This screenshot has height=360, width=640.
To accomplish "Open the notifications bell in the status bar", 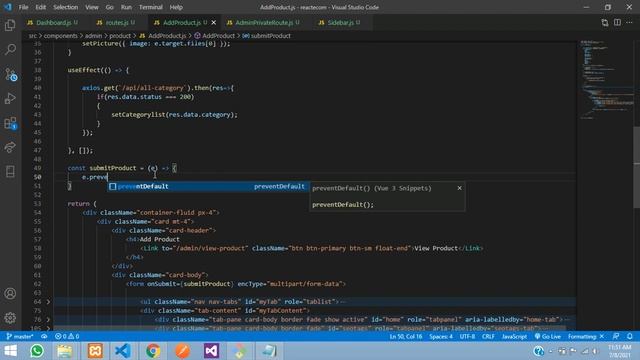I will point(630,336).
